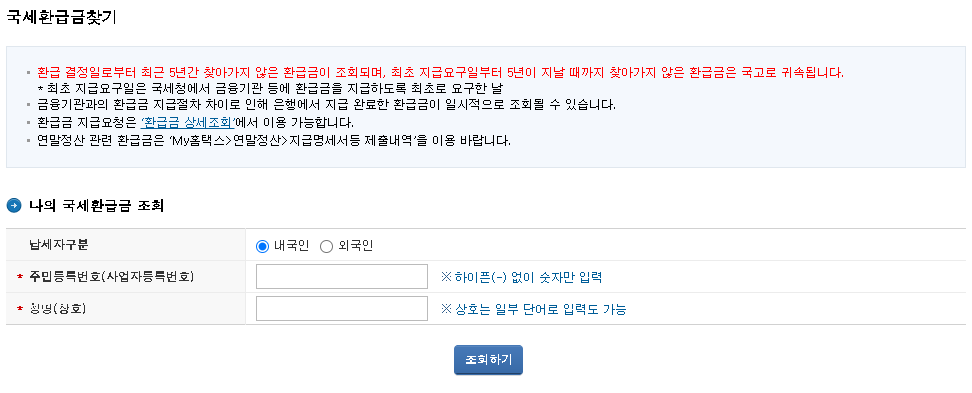Focus the 주민등록번호(사업자등록번호) input box
Viewport: 972px width, 393px height.
(x=342, y=276)
